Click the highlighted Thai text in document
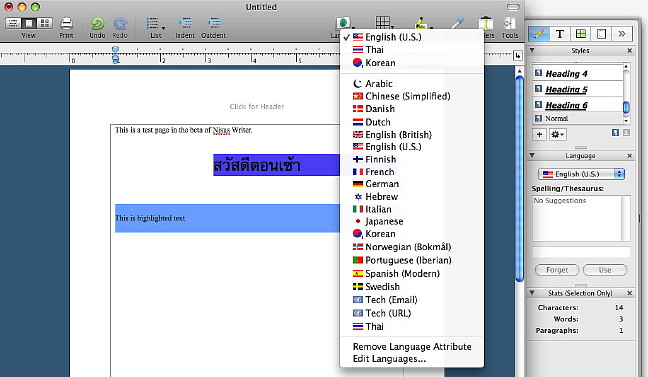Viewport: 648px width, 377px height. coord(257,165)
